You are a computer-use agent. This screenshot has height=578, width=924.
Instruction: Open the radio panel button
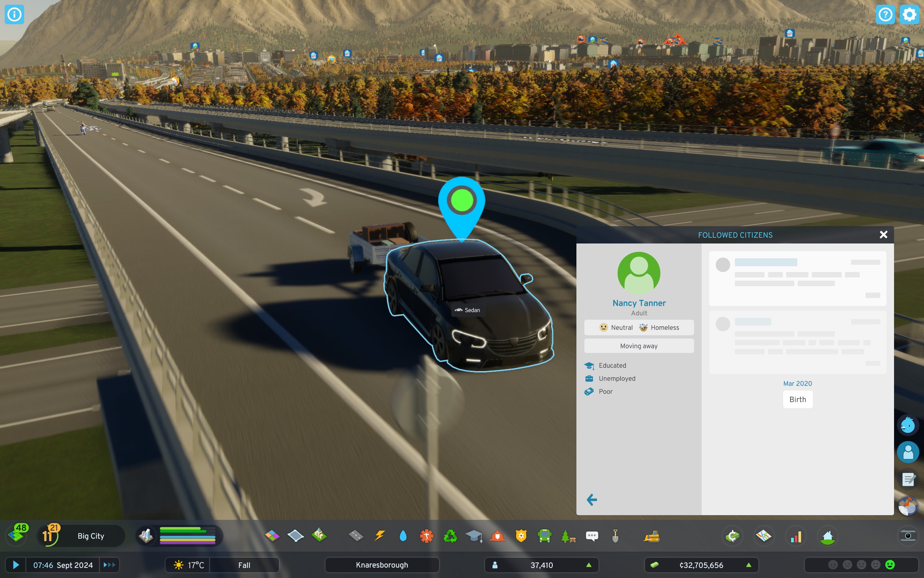click(908, 506)
